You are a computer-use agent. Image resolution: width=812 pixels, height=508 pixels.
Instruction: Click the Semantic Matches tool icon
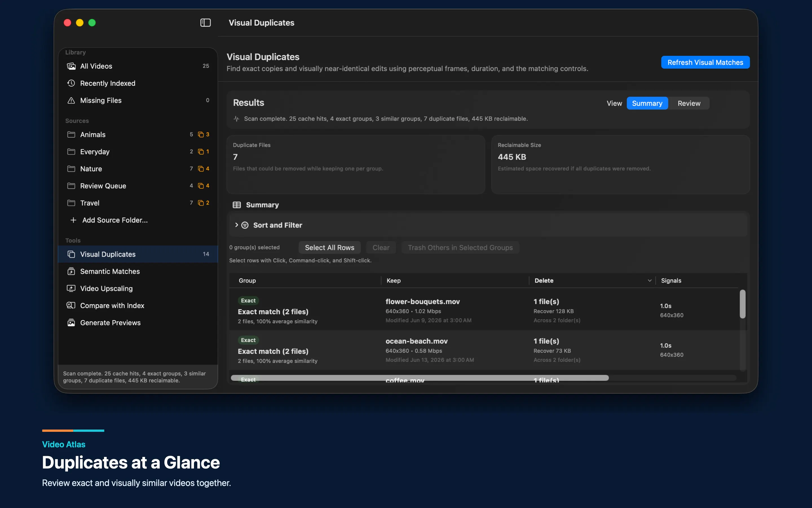[x=71, y=271]
